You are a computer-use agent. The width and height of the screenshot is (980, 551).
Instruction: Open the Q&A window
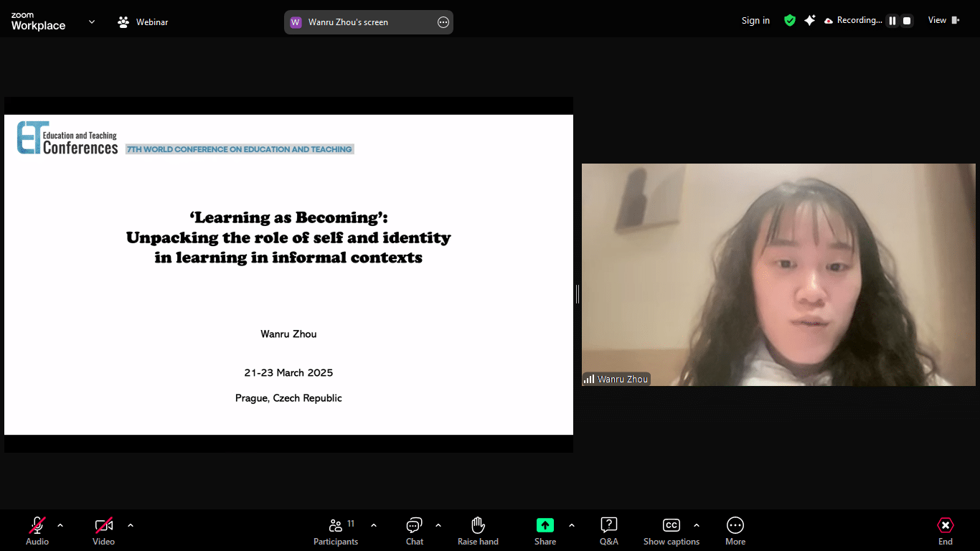pyautogui.click(x=608, y=531)
